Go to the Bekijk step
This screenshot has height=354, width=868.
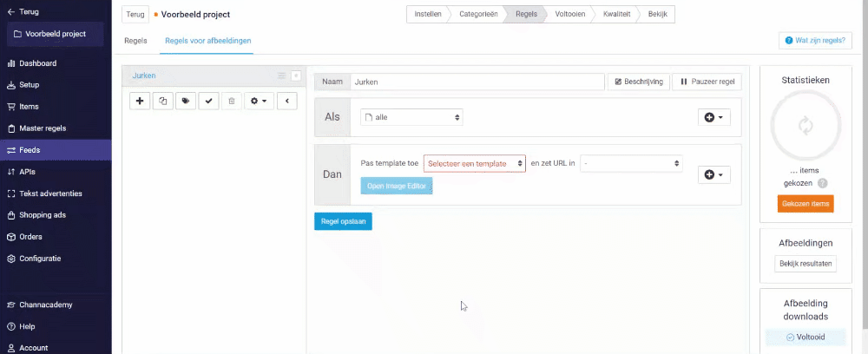(x=658, y=15)
